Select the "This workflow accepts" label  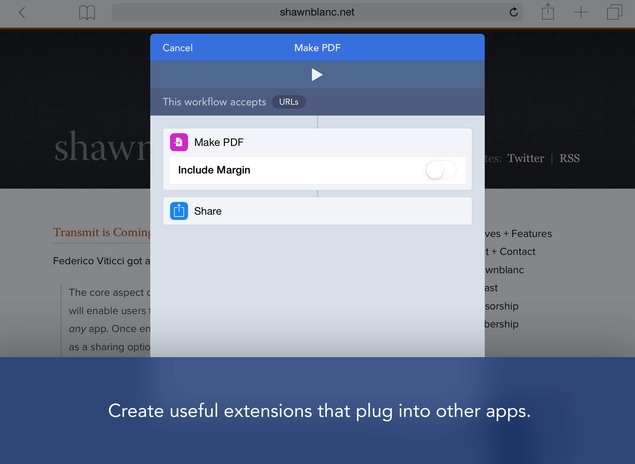(214, 102)
